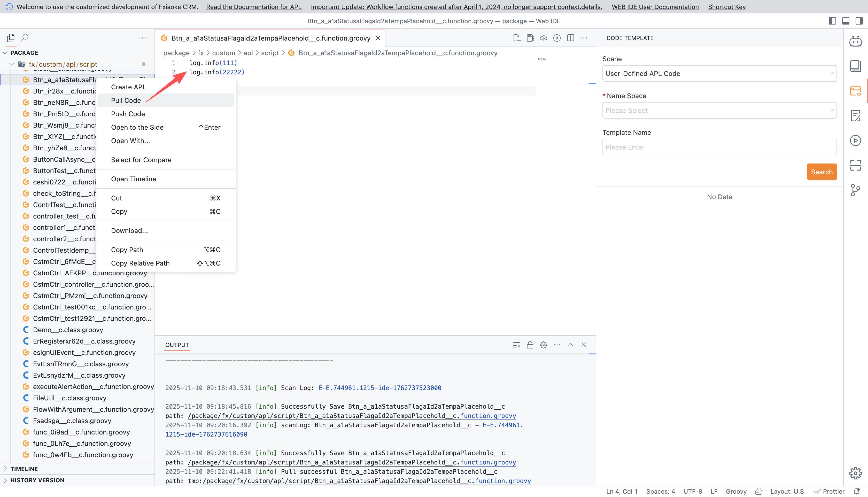Choose Push Code in the context menu
This screenshot has width=868, height=497.
pyautogui.click(x=128, y=114)
